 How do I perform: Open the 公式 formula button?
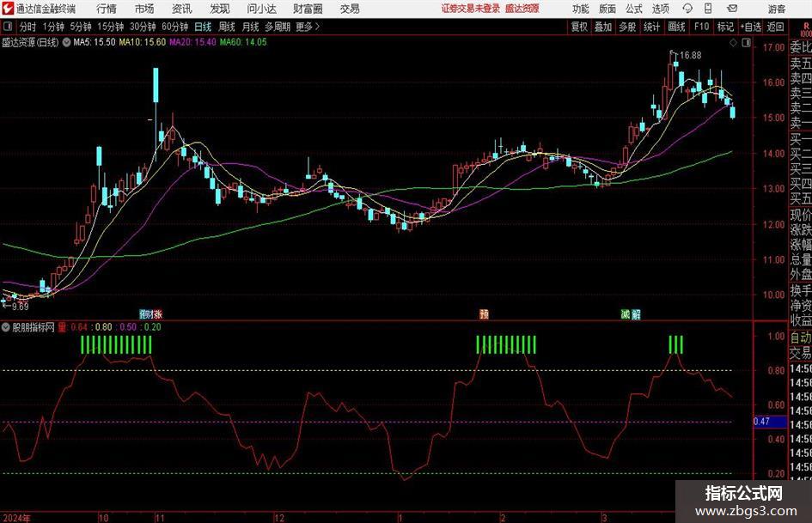click(x=634, y=9)
